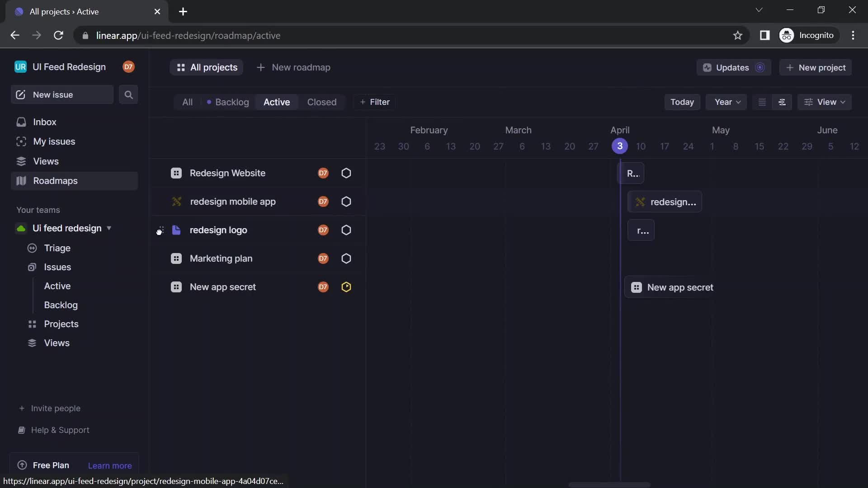The image size is (868, 488).
Task: Click the grid layout view icon
Action: click(782, 102)
